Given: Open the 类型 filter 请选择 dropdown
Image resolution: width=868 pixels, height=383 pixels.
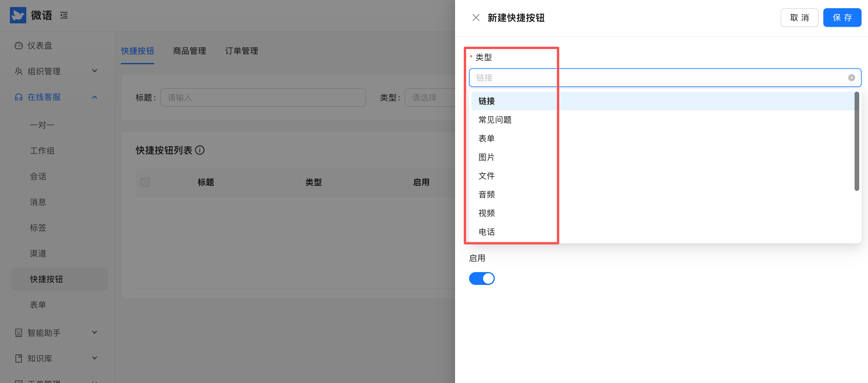Looking at the screenshot, I should [x=431, y=97].
